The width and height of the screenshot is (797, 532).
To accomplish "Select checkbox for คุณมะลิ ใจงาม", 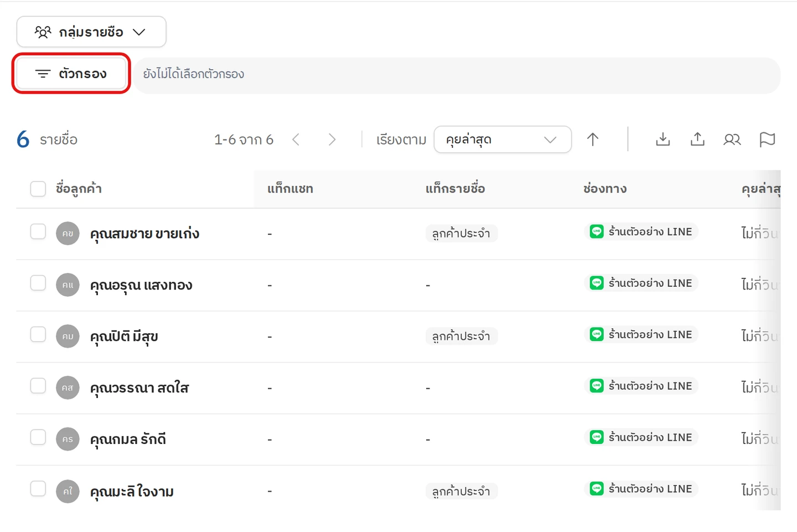I will 38,489.
